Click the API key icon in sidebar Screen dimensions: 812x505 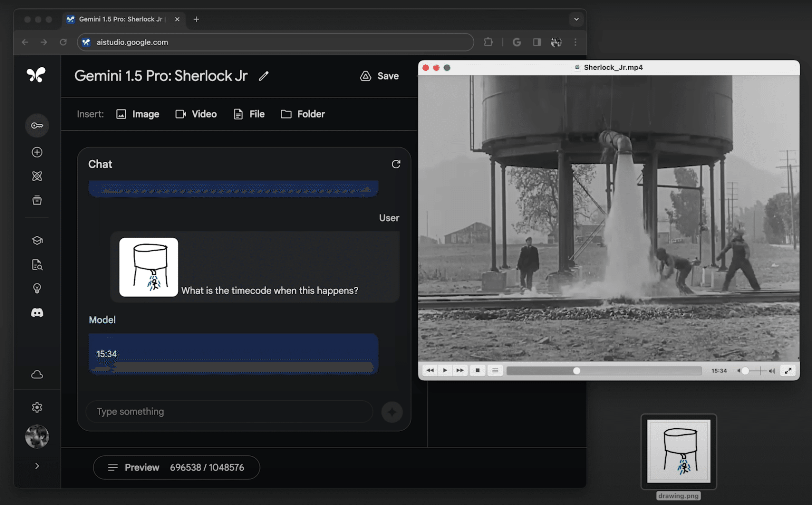coord(37,126)
